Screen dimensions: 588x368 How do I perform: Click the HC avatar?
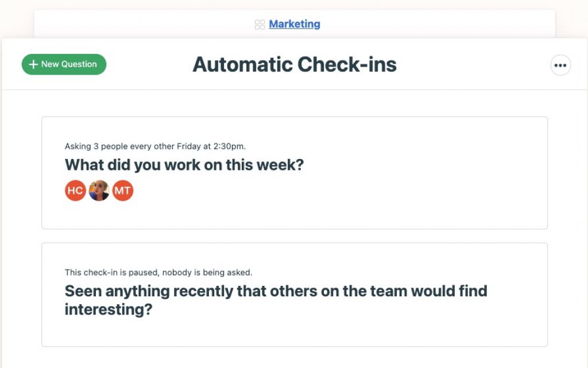click(x=75, y=191)
